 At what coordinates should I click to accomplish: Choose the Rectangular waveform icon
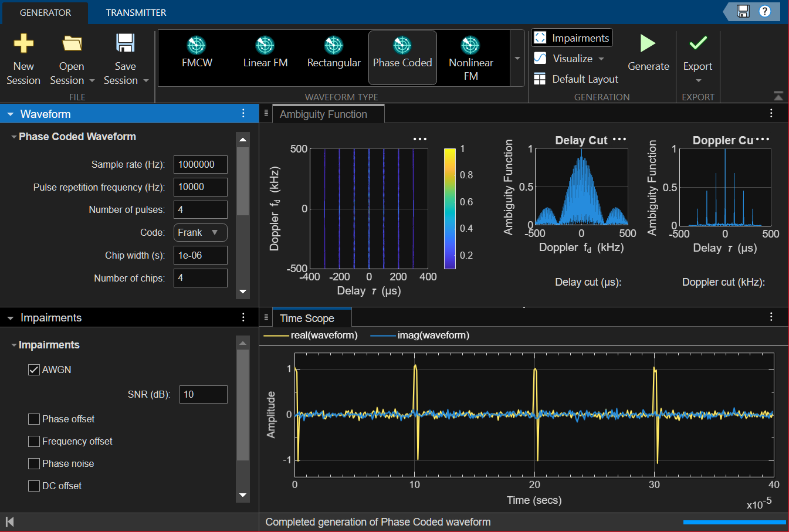[334, 46]
